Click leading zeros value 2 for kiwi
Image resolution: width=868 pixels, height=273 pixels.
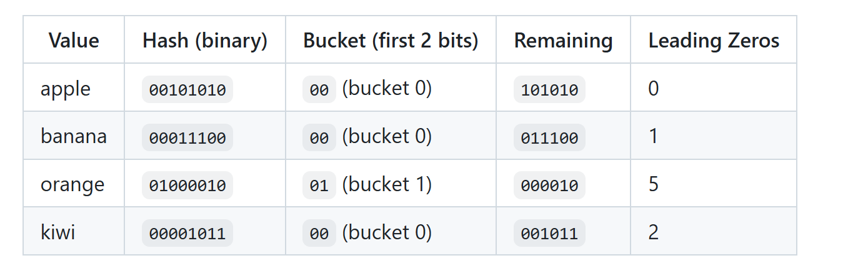click(x=654, y=232)
